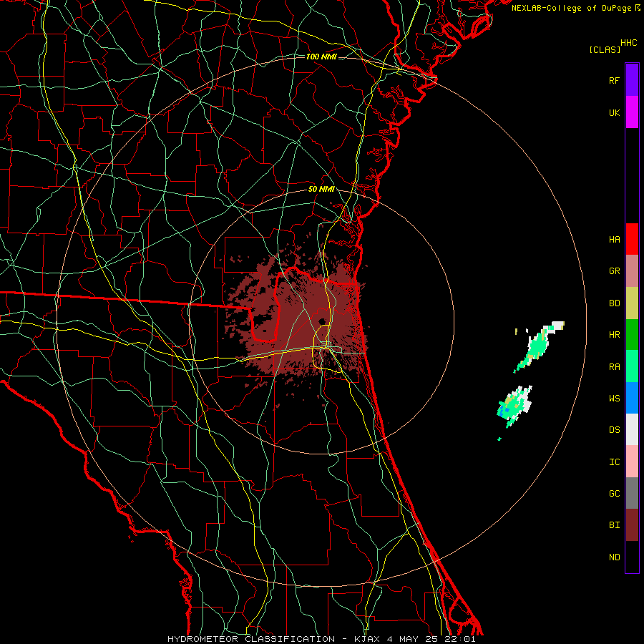Viewport: 644px width, 644px height.
Task: Click the 'RF' legend label
Action: (614, 81)
